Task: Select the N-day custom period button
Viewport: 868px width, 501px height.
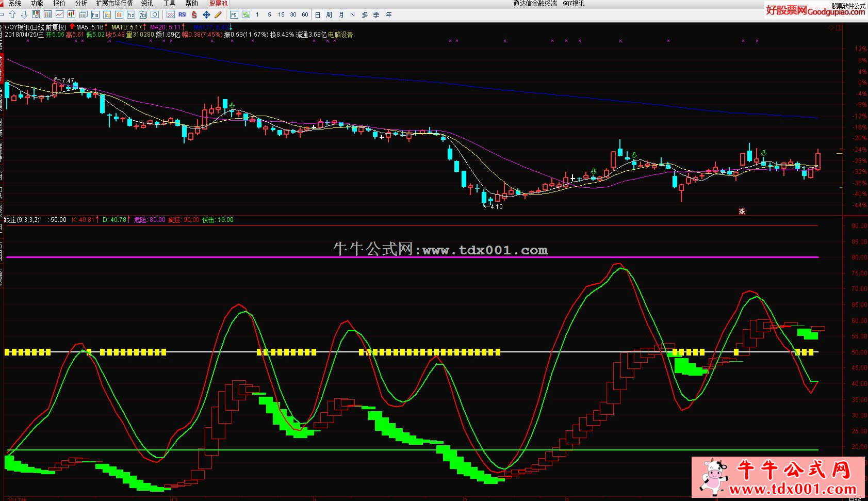Action: click(352, 14)
